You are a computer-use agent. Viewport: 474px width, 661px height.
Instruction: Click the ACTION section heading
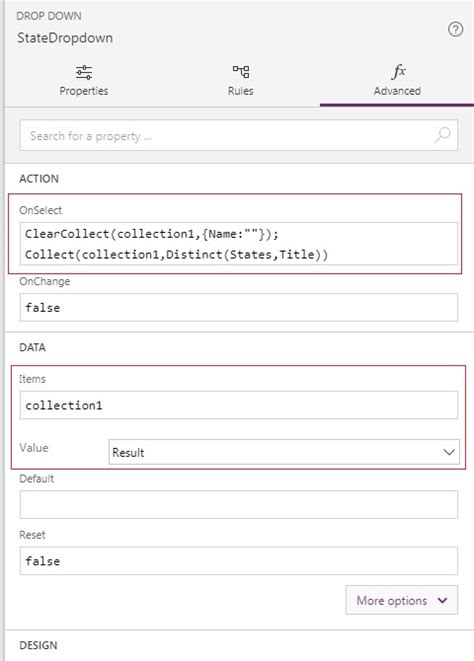tap(39, 179)
